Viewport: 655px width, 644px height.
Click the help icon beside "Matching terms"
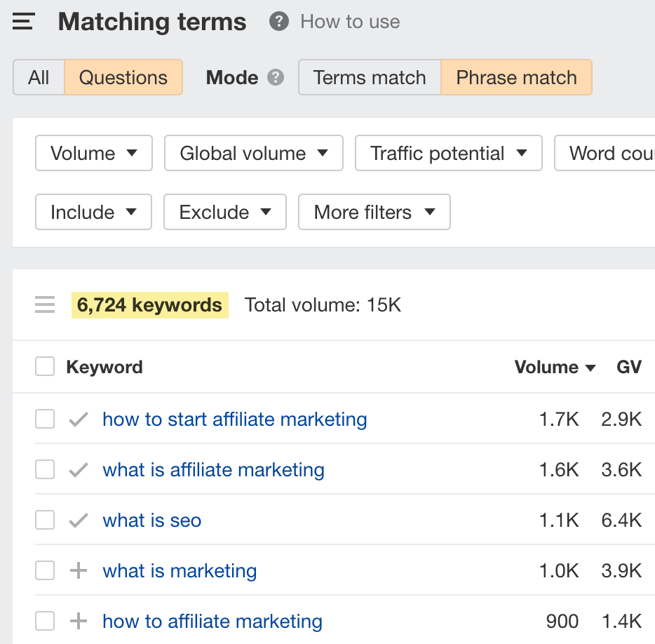(278, 22)
